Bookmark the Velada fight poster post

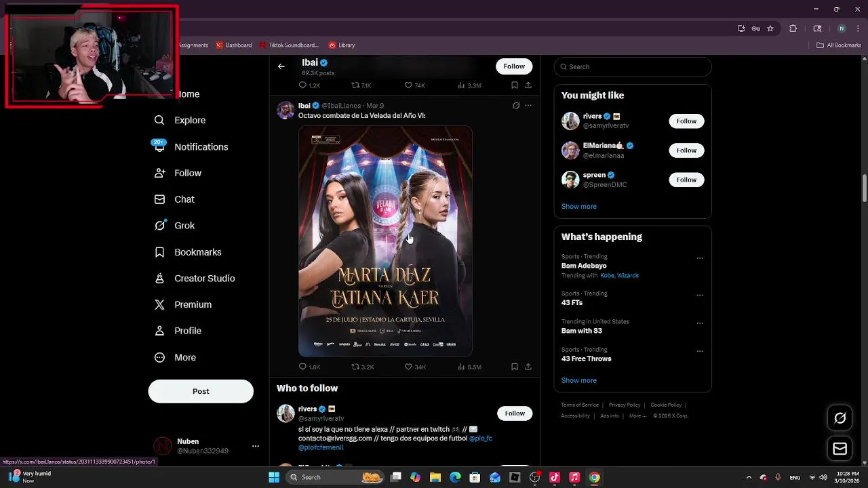[515, 367]
